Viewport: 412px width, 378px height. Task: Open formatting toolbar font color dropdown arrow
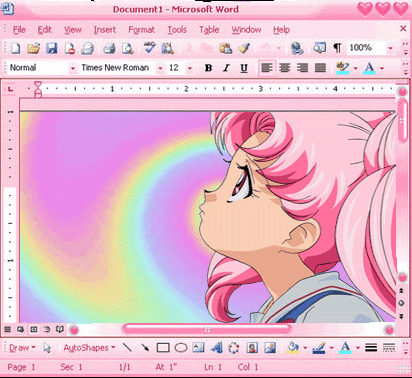[382, 69]
